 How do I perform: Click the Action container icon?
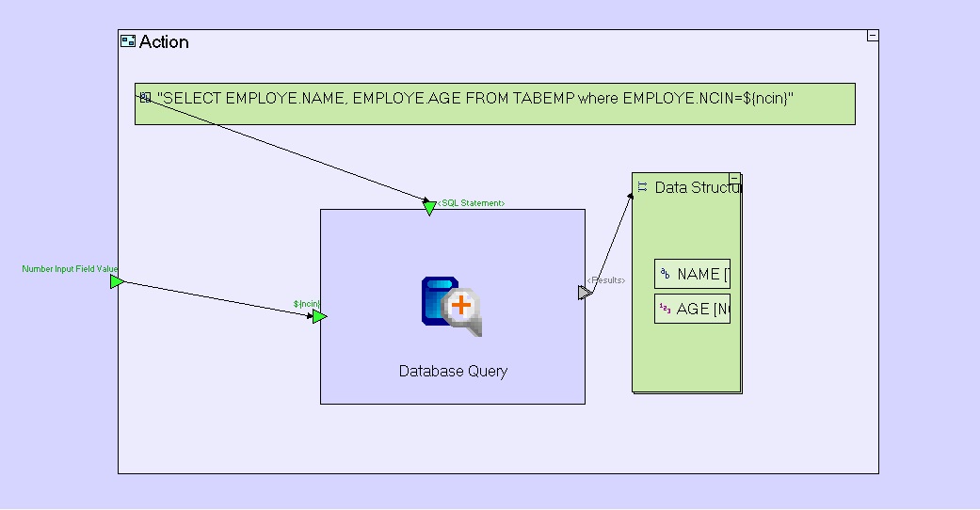click(x=128, y=41)
